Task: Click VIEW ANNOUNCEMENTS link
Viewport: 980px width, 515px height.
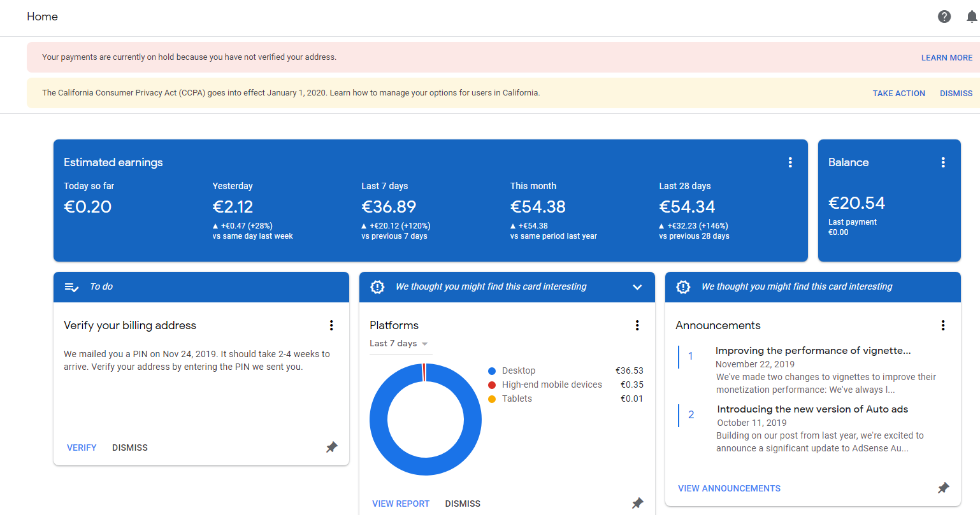Action: [x=729, y=488]
